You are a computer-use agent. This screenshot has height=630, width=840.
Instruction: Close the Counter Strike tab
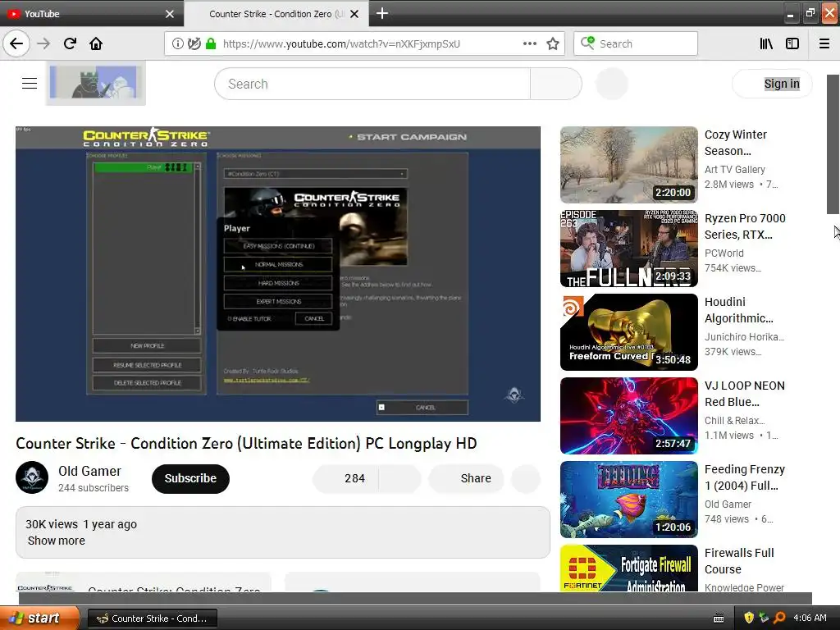click(354, 14)
